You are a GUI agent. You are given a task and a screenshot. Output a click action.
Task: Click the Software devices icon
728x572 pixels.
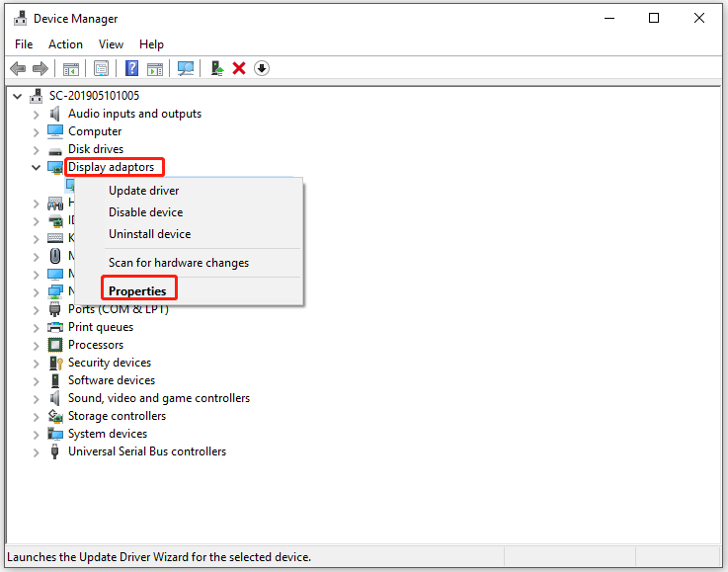(x=55, y=380)
